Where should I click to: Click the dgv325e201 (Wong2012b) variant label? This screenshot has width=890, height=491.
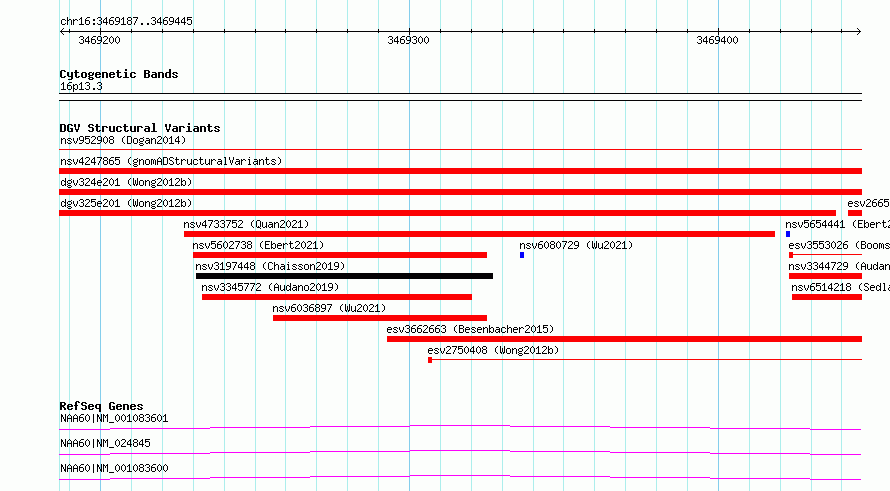pos(126,203)
